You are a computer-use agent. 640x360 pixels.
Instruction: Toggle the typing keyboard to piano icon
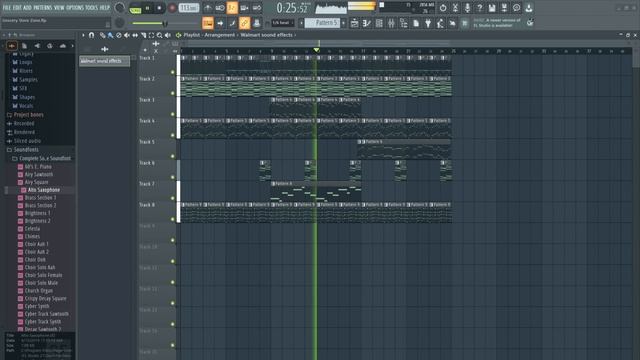(x=207, y=23)
